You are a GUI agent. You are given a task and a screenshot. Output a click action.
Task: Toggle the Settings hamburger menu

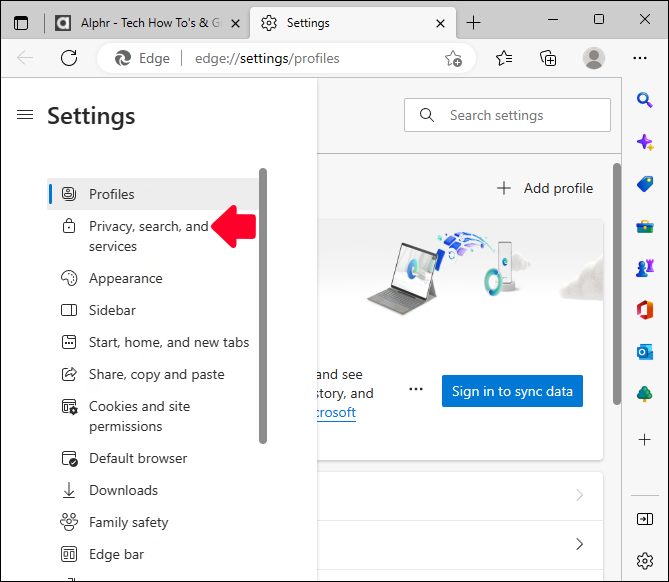(x=25, y=115)
